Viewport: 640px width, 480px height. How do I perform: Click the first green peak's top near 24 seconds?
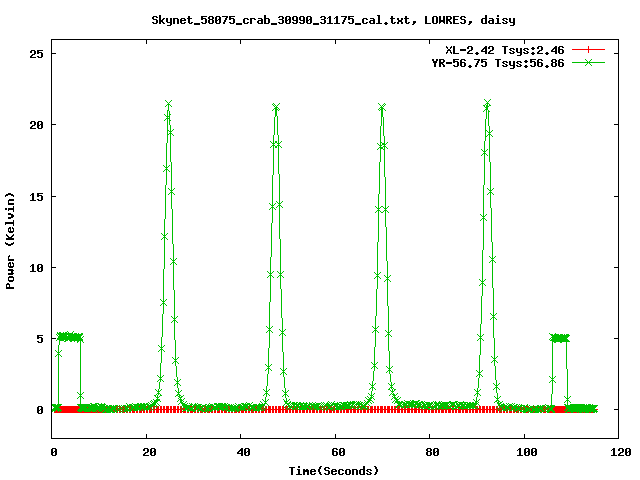pyautogui.click(x=168, y=104)
